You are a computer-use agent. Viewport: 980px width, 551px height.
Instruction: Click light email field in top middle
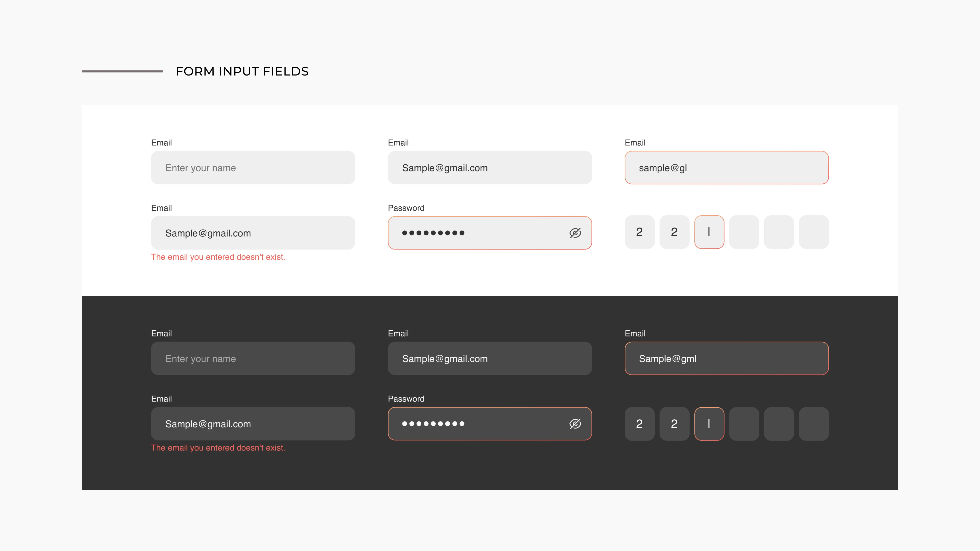click(x=490, y=168)
